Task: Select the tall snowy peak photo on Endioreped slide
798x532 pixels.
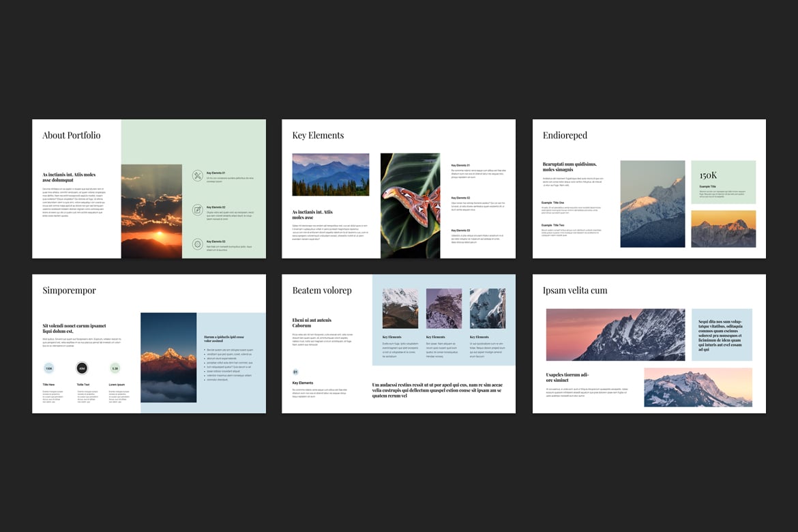Action: tap(653, 204)
